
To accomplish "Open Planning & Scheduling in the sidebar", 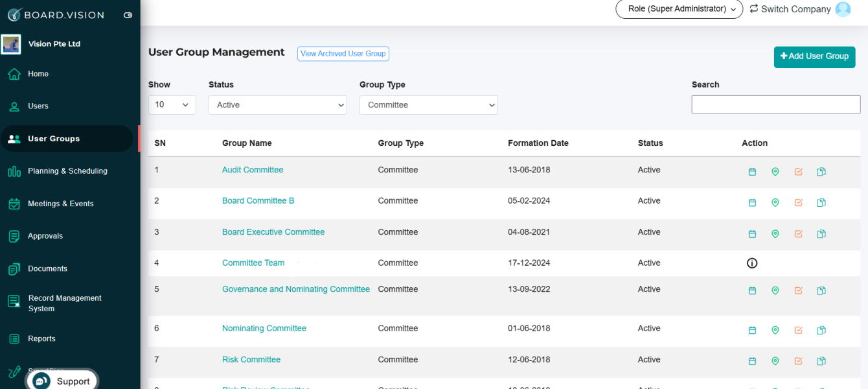I will 67,171.
